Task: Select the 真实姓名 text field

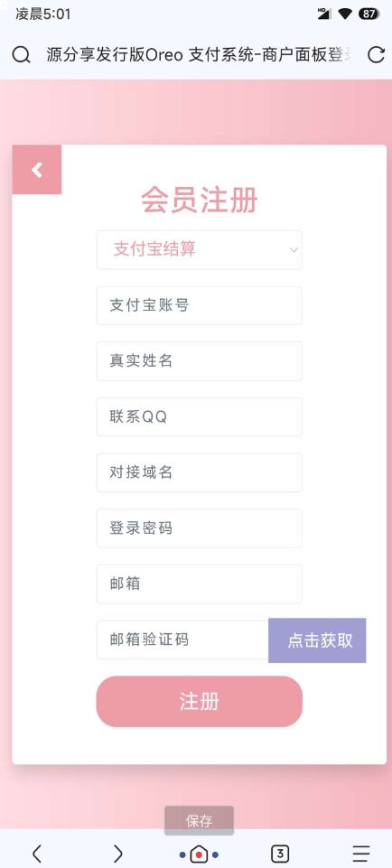Action: [200, 361]
